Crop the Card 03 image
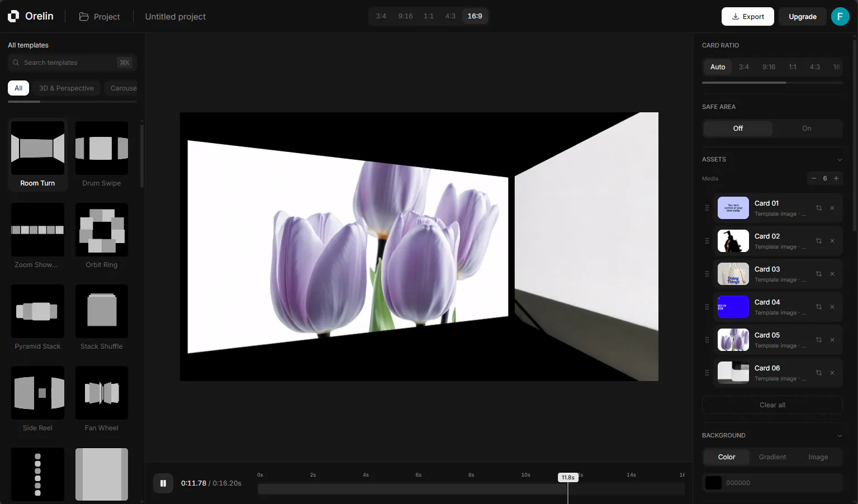The height and width of the screenshot is (504, 858). point(819,274)
